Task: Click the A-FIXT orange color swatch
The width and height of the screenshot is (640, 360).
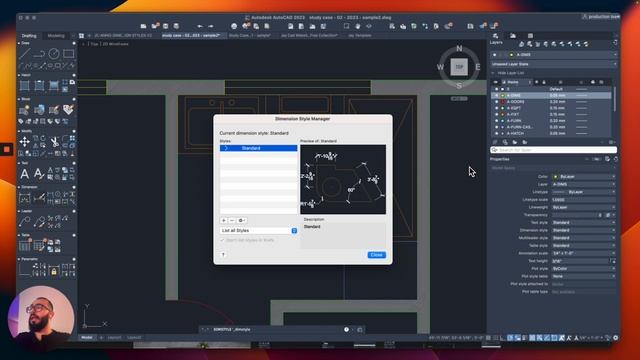Action: tap(503, 115)
